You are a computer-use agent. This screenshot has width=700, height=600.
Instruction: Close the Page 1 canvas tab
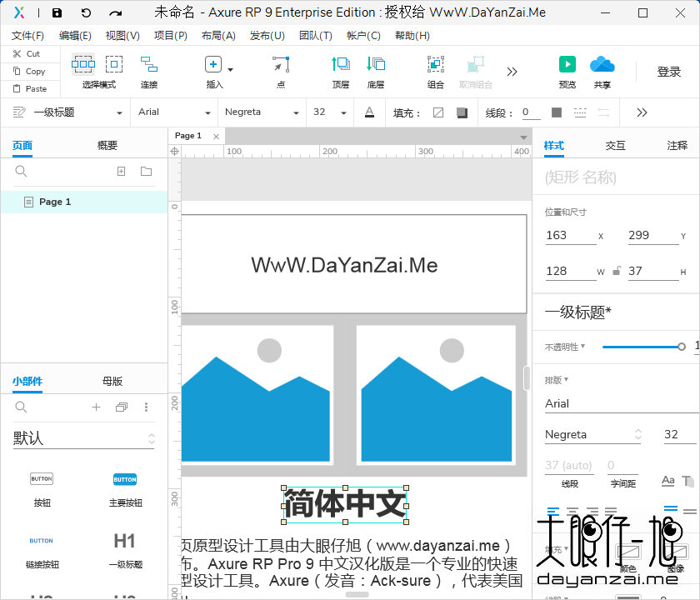216,137
